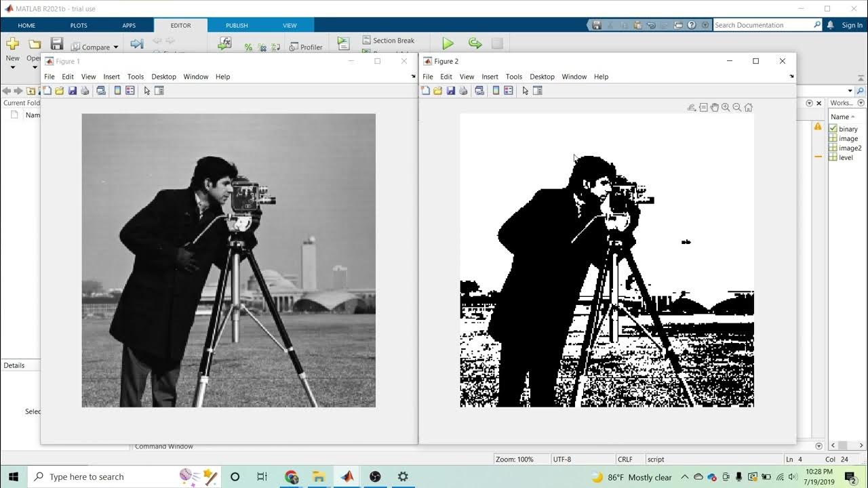
Task: Click Zoom Out icon above Figure 2 axes
Action: 737,107
